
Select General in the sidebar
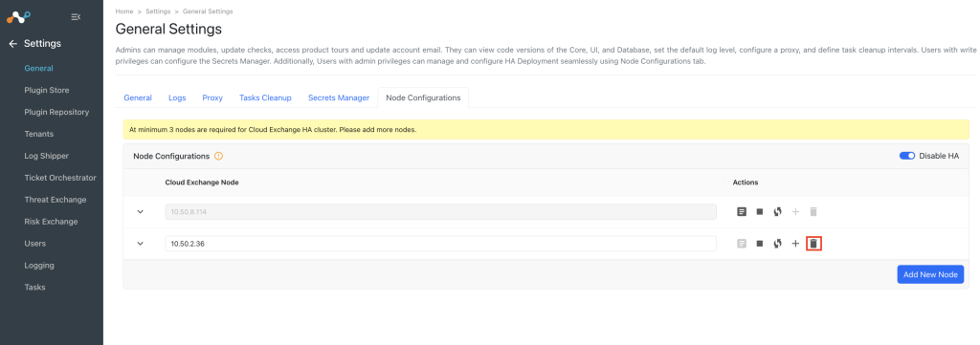tap(38, 69)
